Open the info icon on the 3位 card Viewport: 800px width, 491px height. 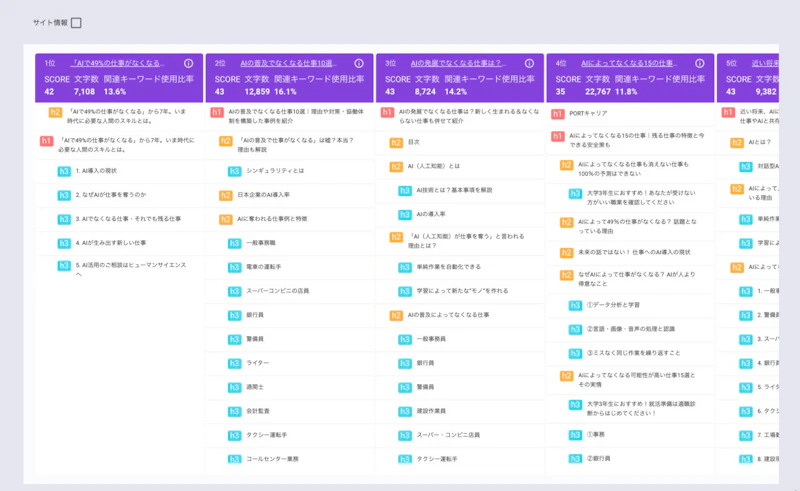tap(529, 63)
